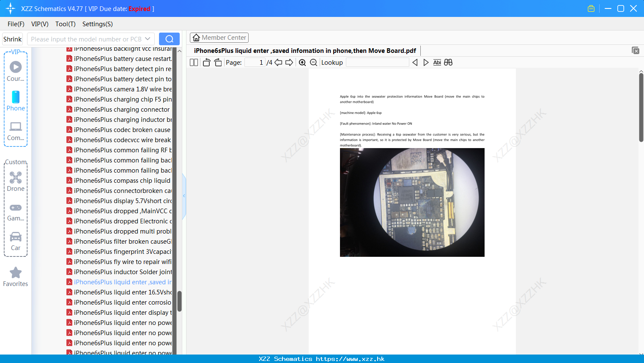
Task: Open the Settings(S) menu
Action: tap(98, 24)
